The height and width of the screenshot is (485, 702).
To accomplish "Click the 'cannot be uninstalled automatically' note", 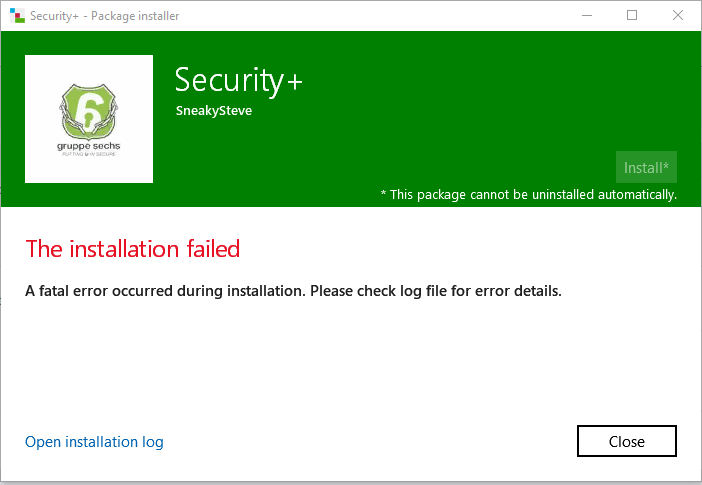I will 528,194.
